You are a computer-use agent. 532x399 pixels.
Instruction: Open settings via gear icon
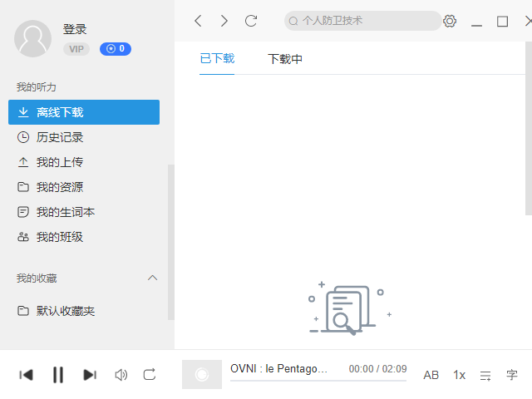450,21
